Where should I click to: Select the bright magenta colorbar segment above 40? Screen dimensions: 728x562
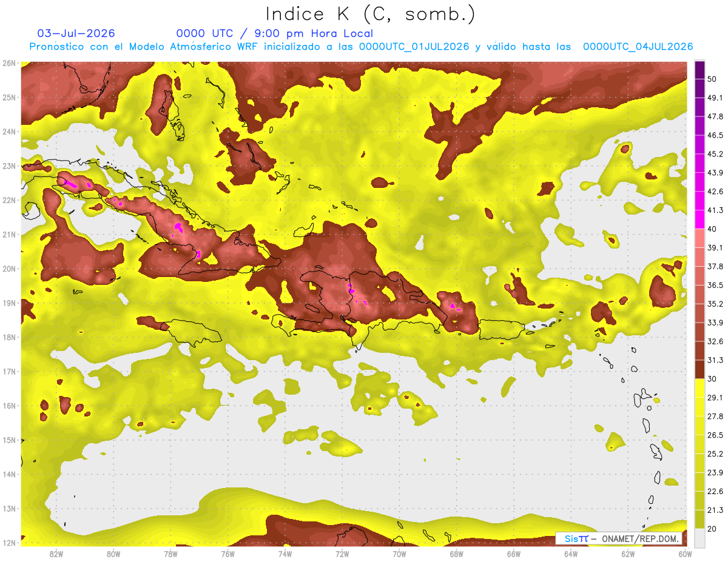[699, 219]
